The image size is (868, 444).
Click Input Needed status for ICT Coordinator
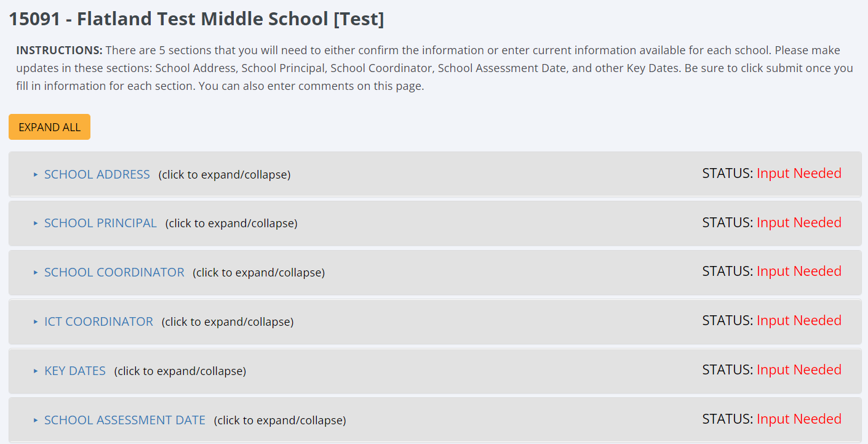(798, 321)
